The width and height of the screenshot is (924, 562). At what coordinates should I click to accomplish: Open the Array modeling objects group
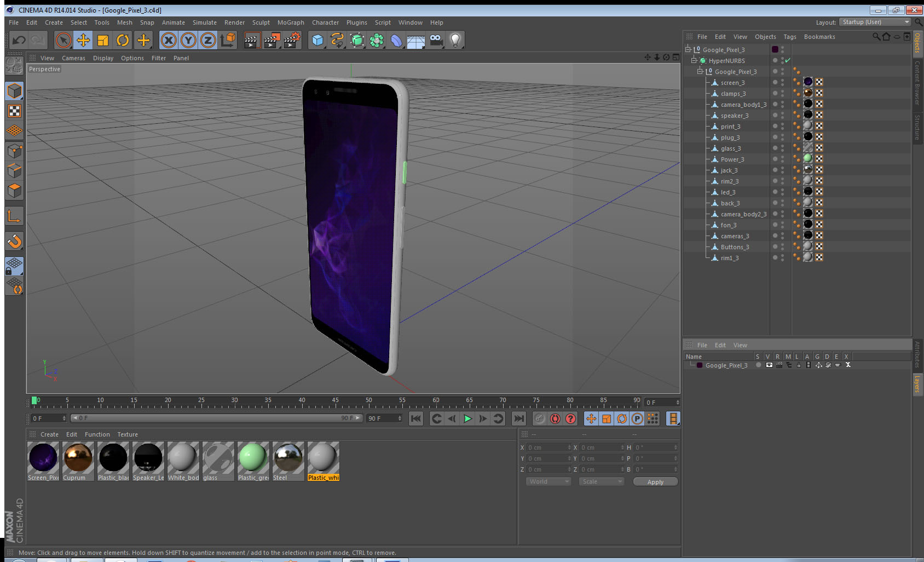point(377,40)
